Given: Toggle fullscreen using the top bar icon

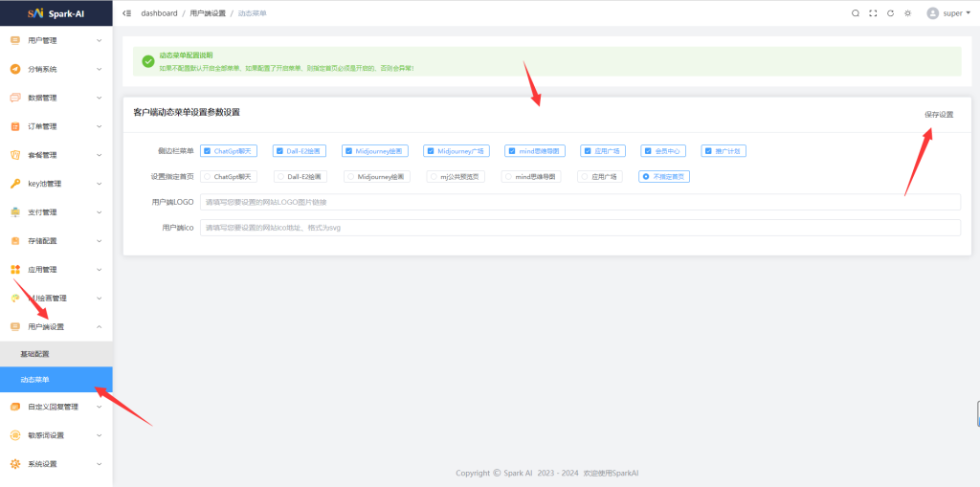Looking at the screenshot, I should coord(873,13).
